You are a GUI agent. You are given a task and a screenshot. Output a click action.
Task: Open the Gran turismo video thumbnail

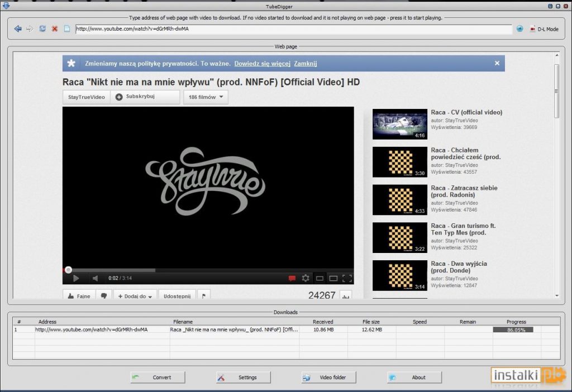pos(400,238)
